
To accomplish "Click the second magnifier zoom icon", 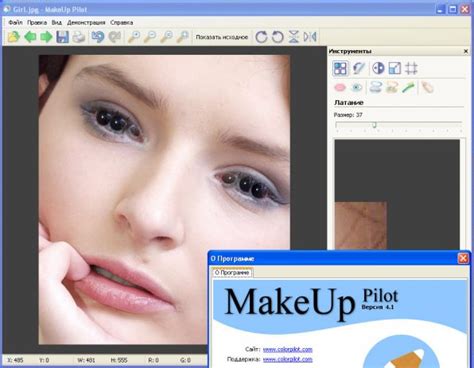I will click(x=150, y=37).
